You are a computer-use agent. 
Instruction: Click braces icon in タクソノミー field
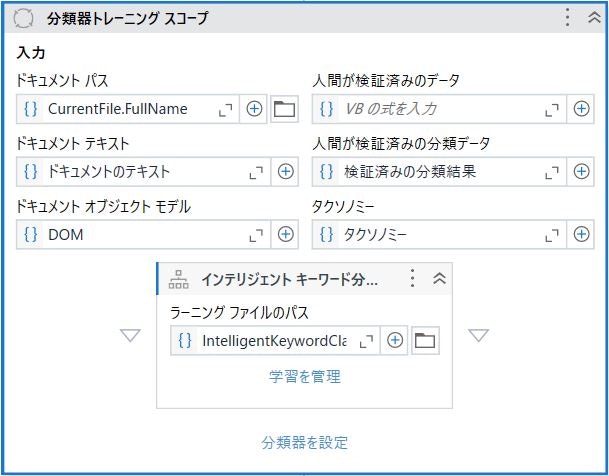[326, 235]
